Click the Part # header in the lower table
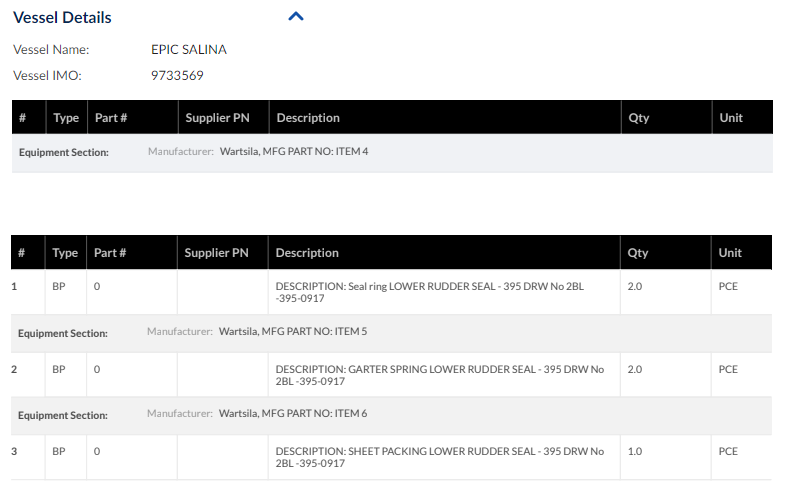The image size is (787, 492). coord(110,253)
